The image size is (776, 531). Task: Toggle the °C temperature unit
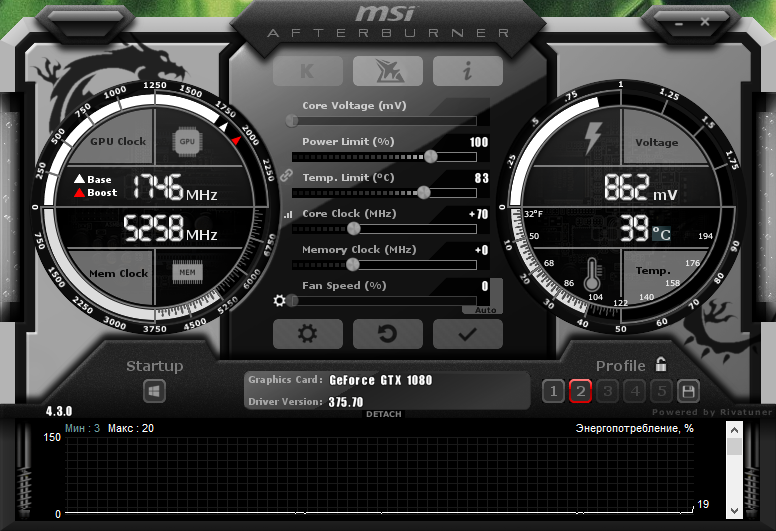(x=662, y=234)
